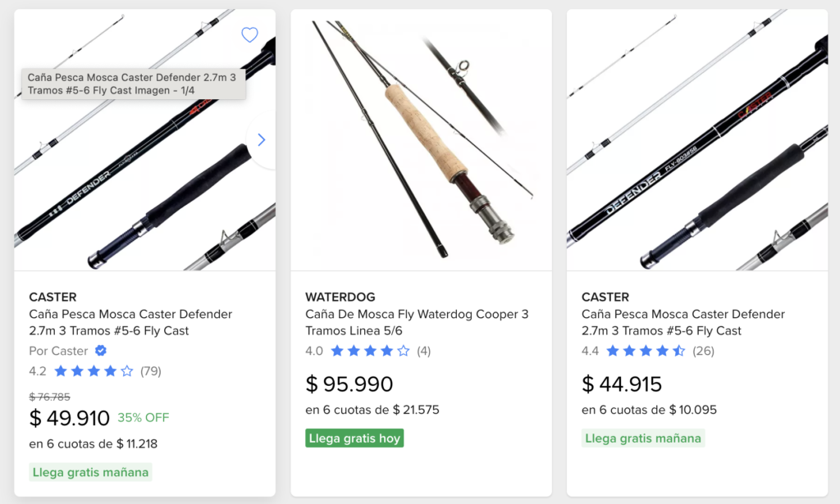Add first Caster rod to favorites (heart)
This screenshot has width=840, height=504.
(x=249, y=34)
